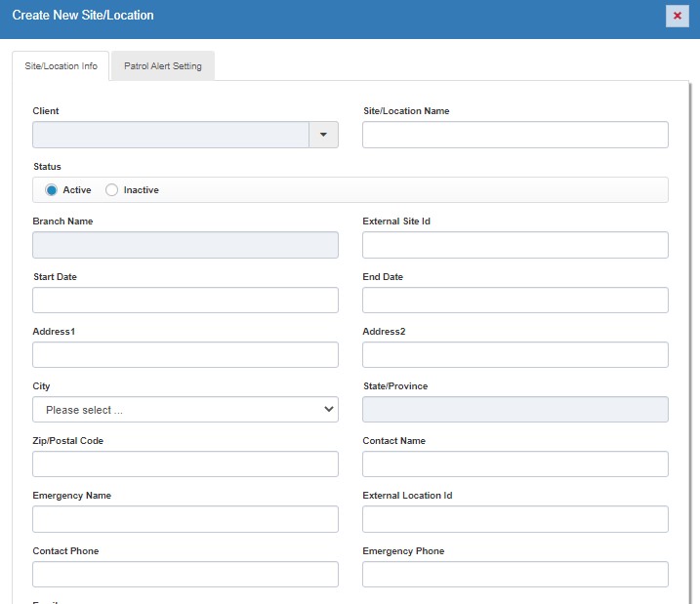The height and width of the screenshot is (604, 700).
Task: Select the Active status radio button
Action: coord(52,190)
